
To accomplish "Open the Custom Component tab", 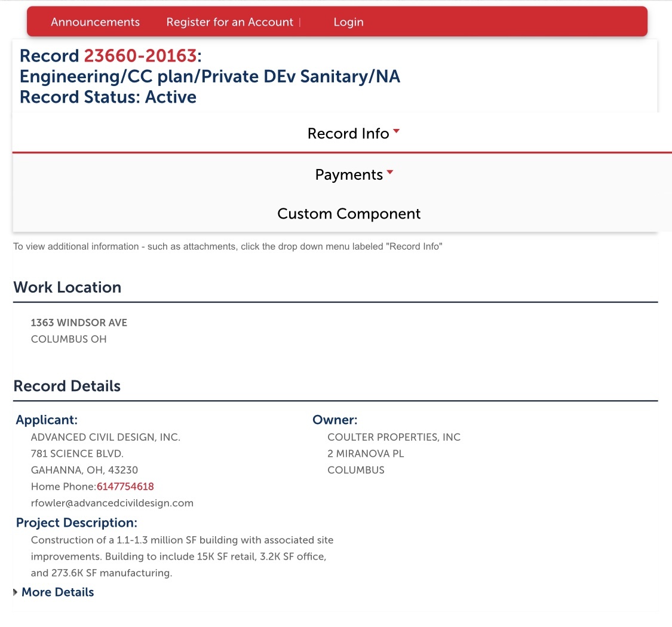I will click(349, 213).
